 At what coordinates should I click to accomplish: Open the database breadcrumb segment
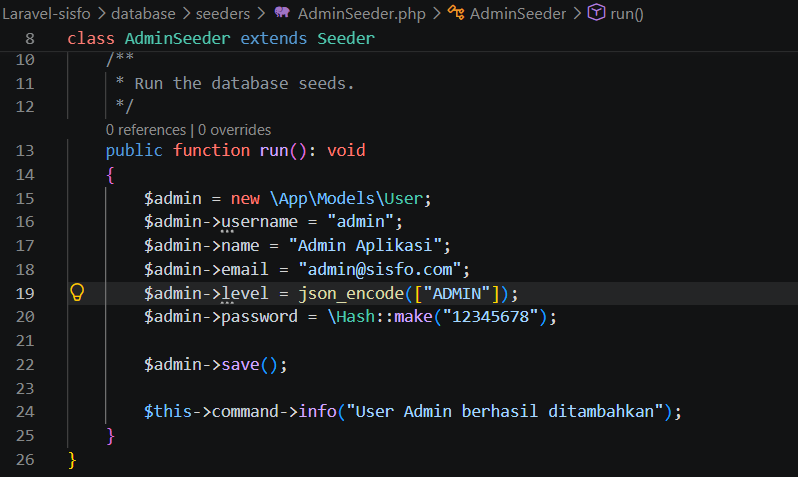[143, 14]
